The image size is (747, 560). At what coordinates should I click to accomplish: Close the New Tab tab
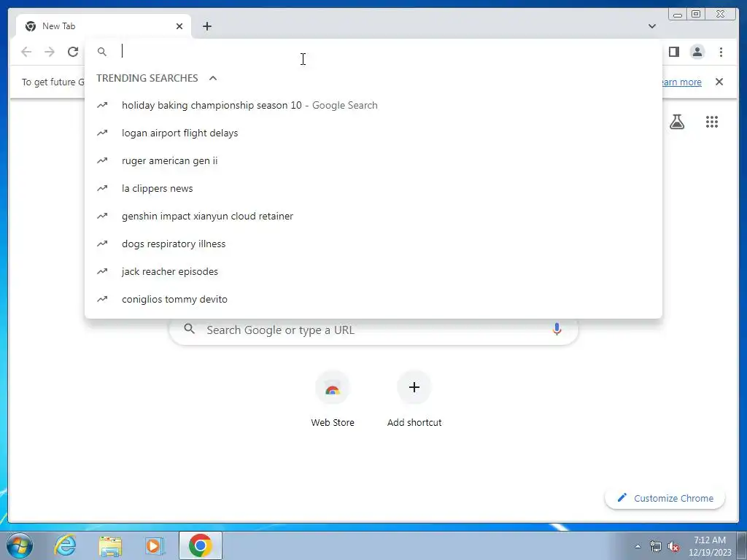coord(179,26)
